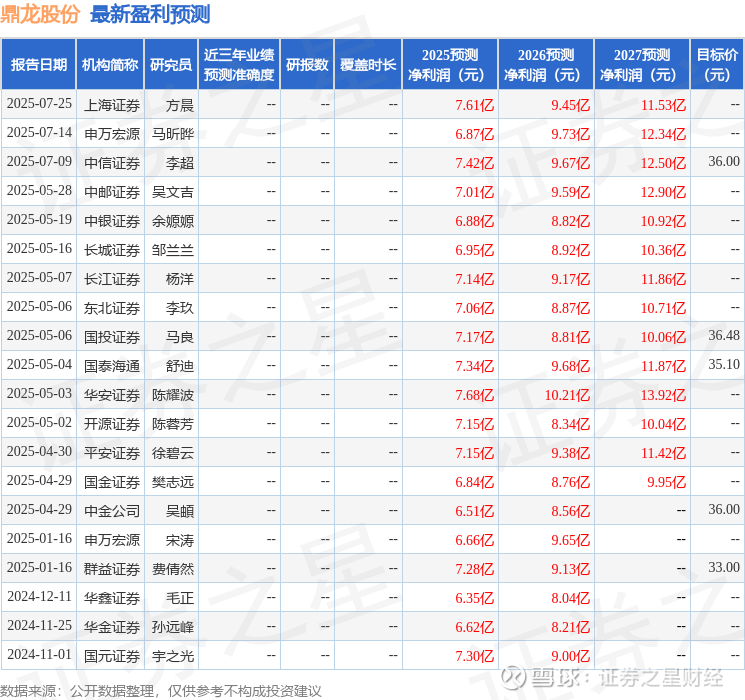This screenshot has width=745, height=700.
Task: Click the 2027预测净利润 column header
Action: [642, 65]
